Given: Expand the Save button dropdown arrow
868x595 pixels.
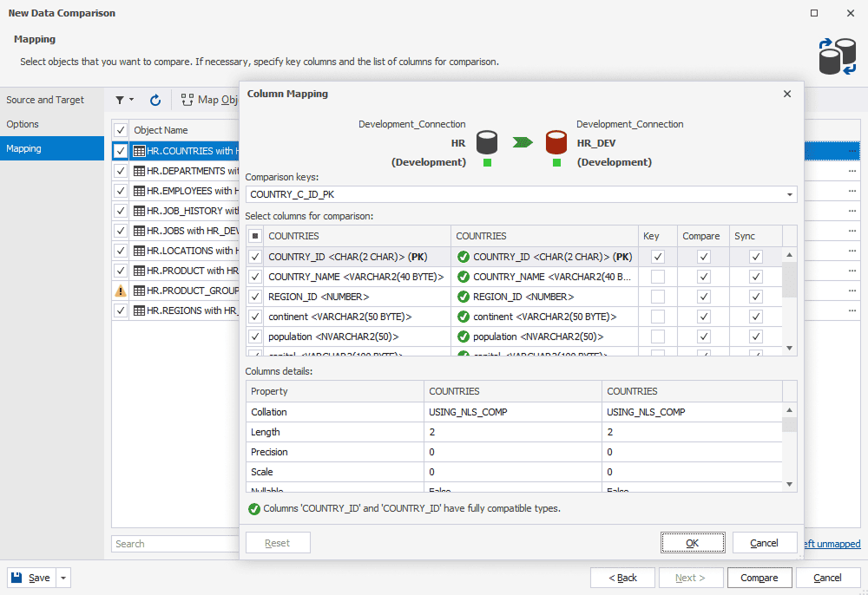Looking at the screenshot, I should click(63, 578).
